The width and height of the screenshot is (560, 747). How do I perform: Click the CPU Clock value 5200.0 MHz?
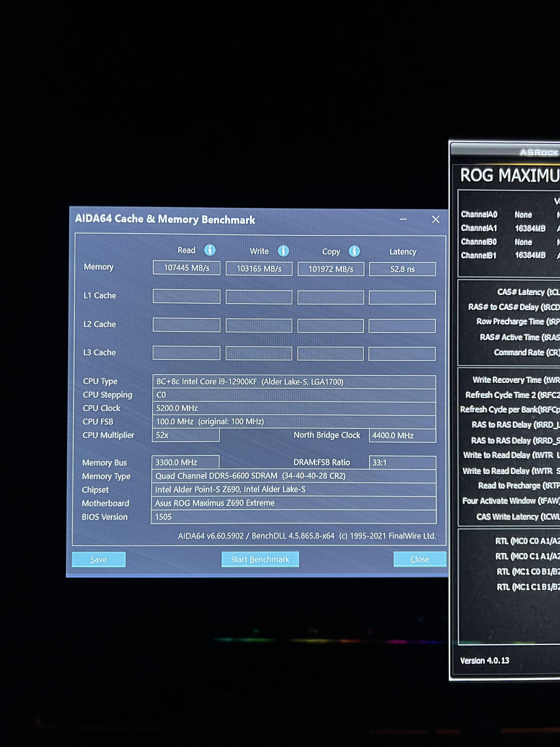tap(294, 408)
